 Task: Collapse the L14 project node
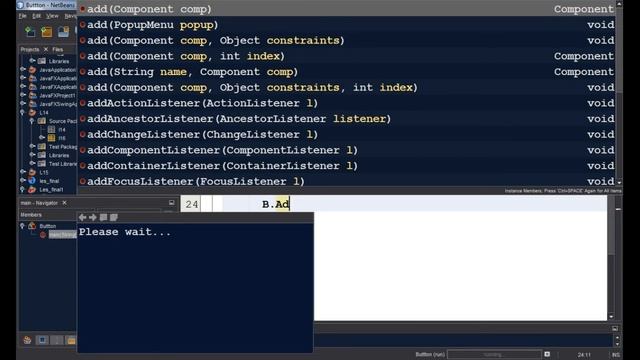(23, 112)
